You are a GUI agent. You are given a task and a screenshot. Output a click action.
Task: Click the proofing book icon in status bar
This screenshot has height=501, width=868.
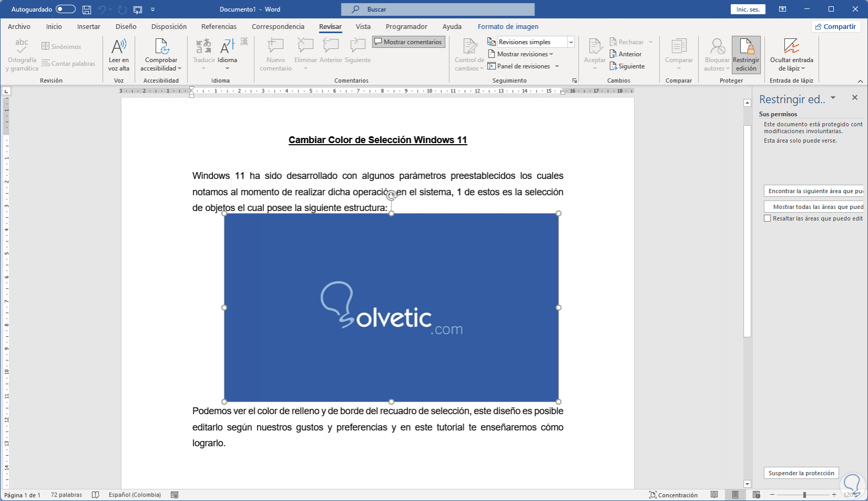pyautogui.click(x=95, y=495)
